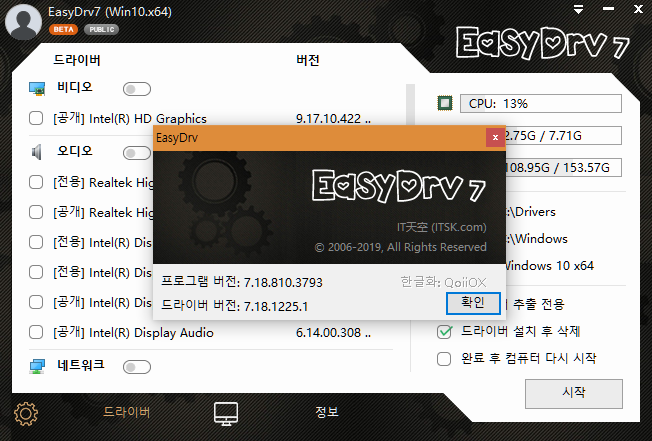The image size is (652, 441).
Task: Click 프로그램 버전: 7.18.810.3793 text
Action: (242, 282)
